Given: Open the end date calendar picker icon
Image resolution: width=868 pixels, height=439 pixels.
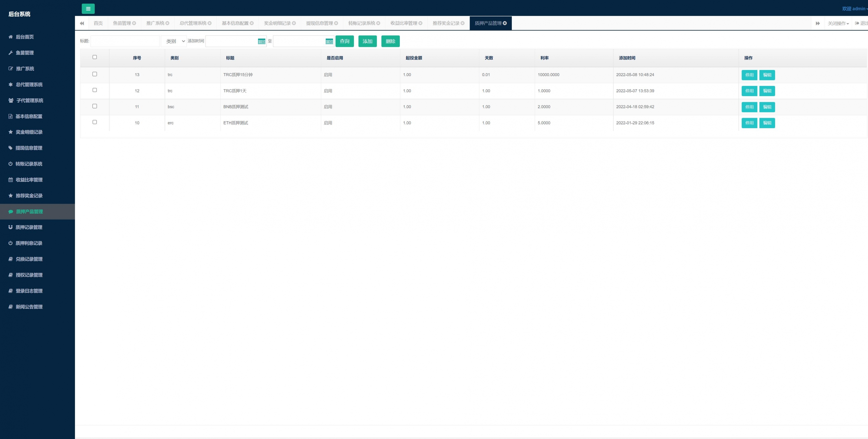Looking at the screenshot, I should pyautogui.click(x=329, y=41).
